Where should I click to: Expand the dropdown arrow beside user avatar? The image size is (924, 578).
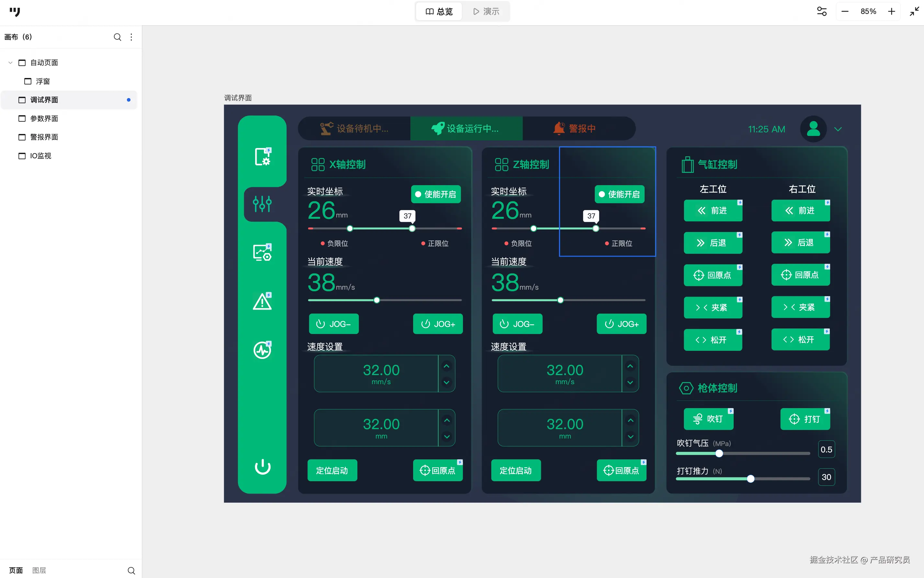(x=838, y=129)
